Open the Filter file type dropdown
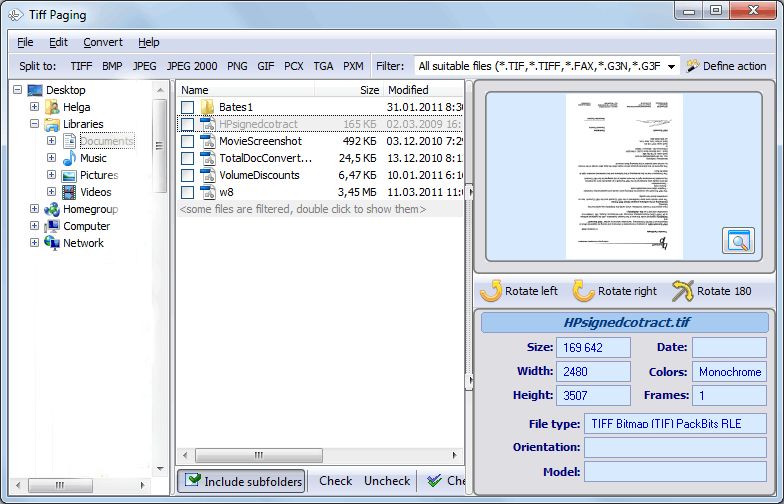Screen dimensions: 784x504 pyautogui.click(x=546, y=66)
